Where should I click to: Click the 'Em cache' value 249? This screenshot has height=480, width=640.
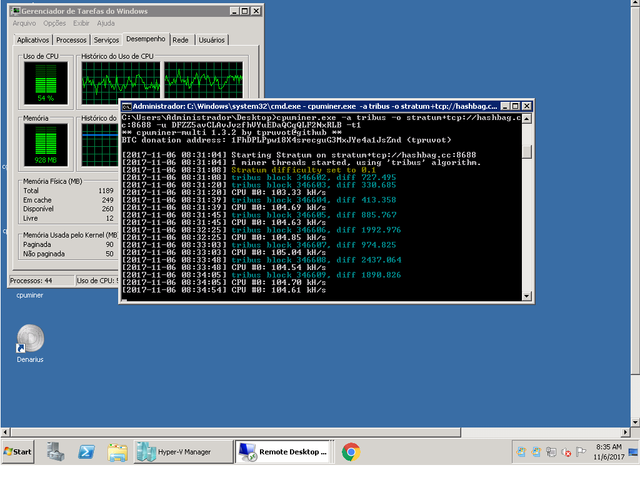(x=108, y=200)
